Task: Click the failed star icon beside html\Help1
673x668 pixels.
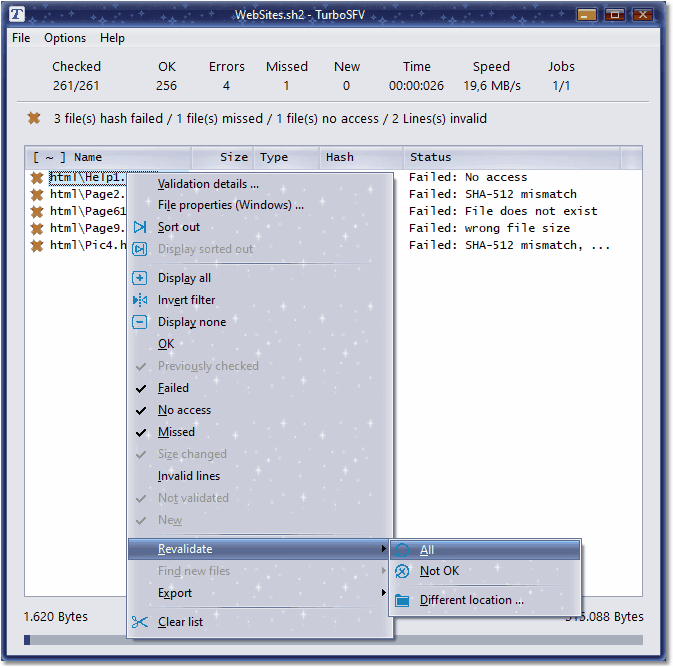Action: 37,177
